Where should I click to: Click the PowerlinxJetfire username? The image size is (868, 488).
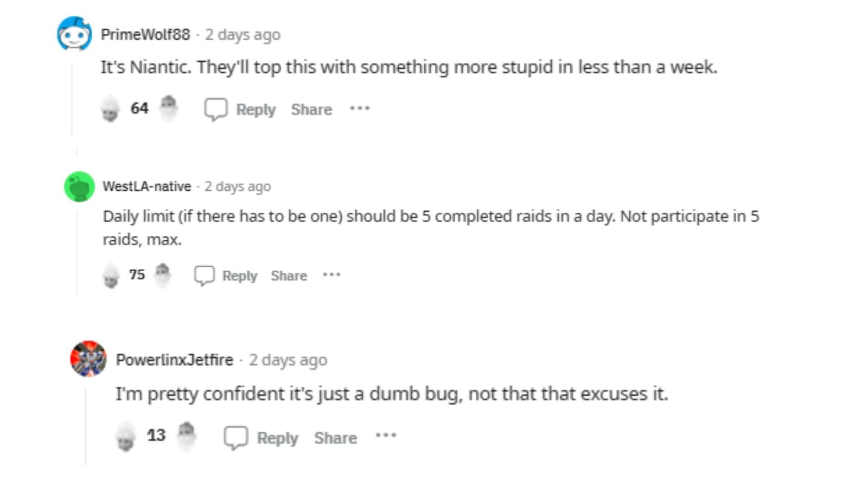174,360
